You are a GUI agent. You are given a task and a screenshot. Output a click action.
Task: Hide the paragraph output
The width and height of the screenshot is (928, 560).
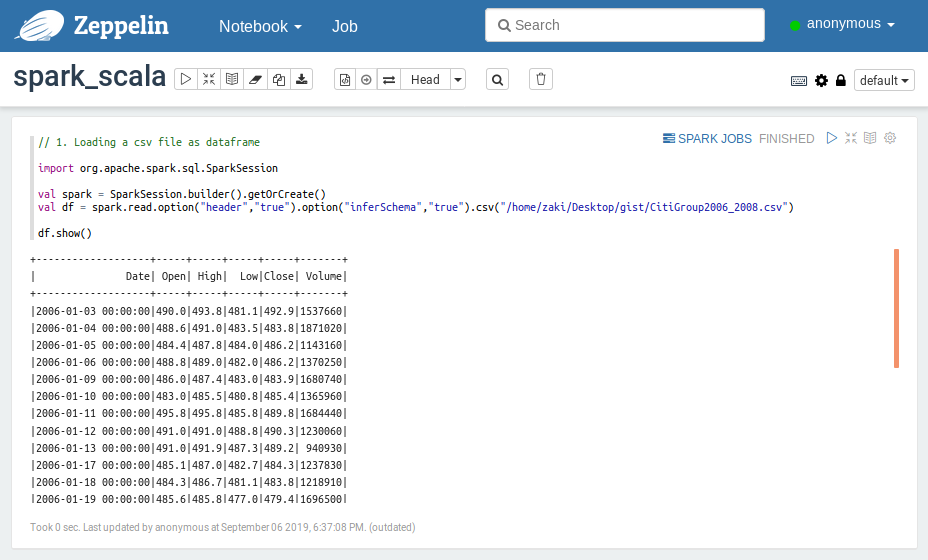pyautogui.click(x=869, y=138)
